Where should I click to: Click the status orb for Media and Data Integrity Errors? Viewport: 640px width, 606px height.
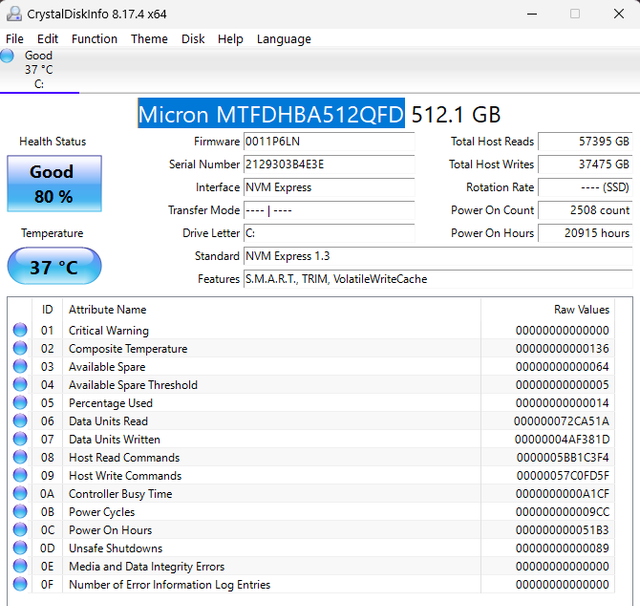20,566
